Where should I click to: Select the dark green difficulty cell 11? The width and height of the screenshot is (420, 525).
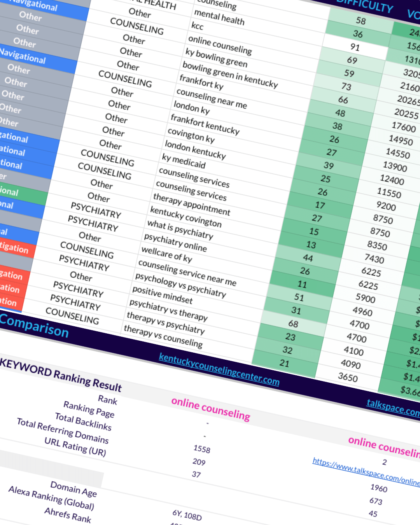coord(302,284)
